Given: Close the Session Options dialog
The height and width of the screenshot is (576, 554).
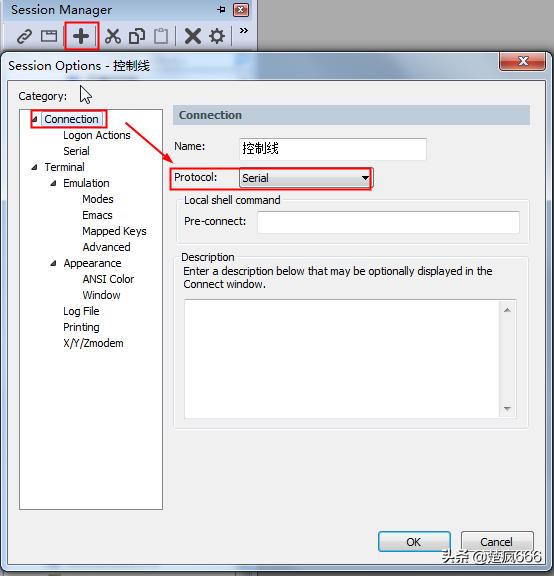Looking at the screenshot, I should (522, 61).
